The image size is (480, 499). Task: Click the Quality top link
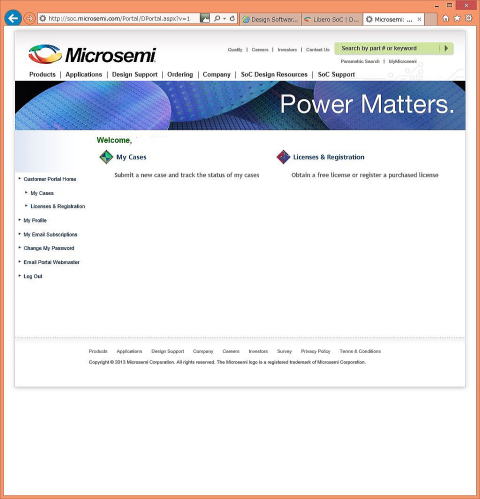pos(235,50)
